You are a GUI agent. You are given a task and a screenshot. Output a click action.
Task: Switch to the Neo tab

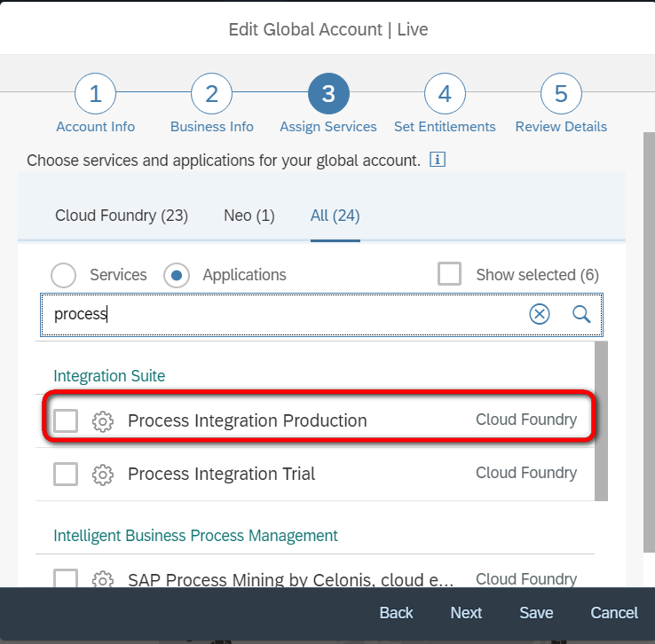(249, 216)
